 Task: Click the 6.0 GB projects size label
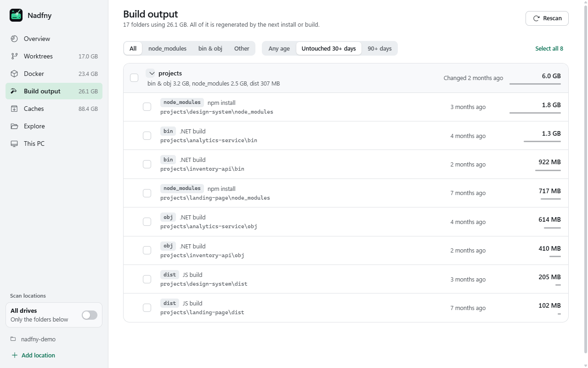click(551, 76)
